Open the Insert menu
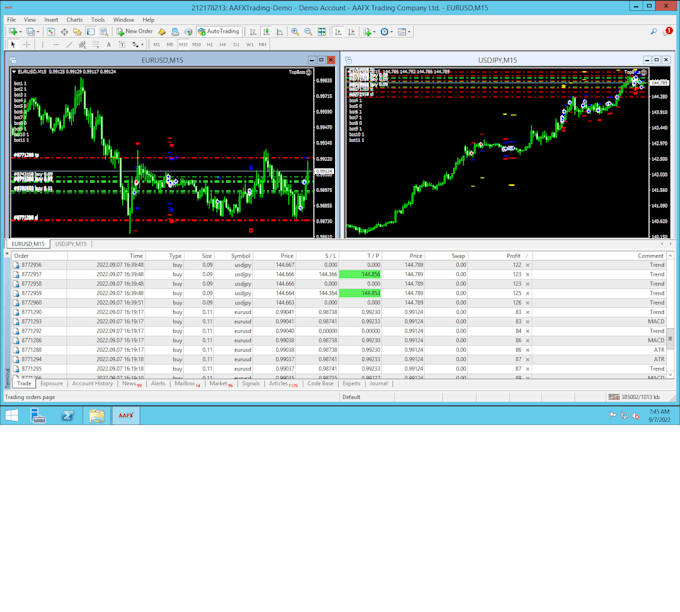 [x=51, y=20]
